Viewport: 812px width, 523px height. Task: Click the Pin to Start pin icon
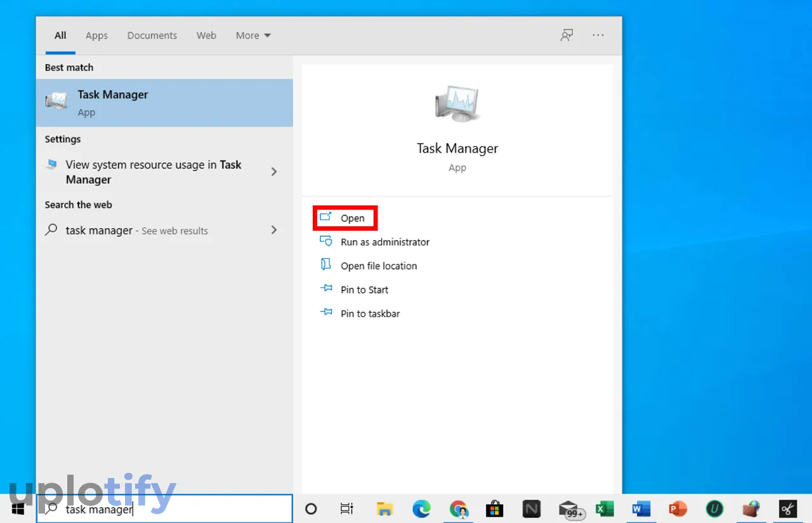point(326,288)
